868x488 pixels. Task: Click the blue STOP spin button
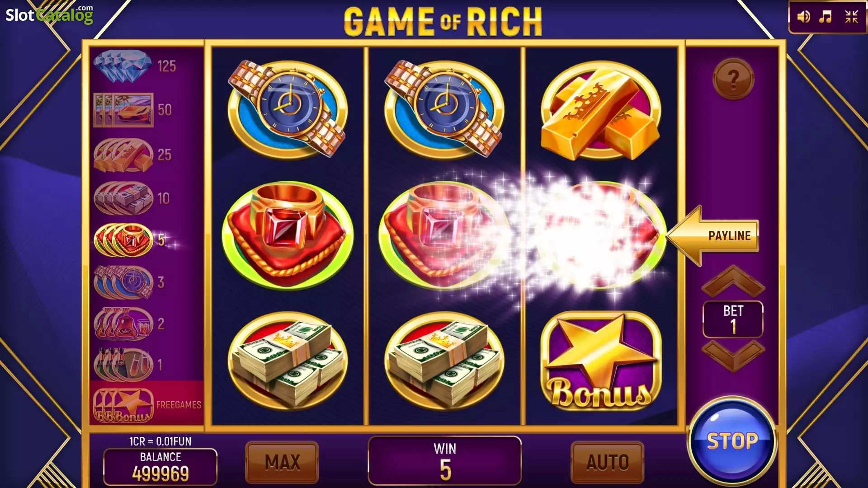(732, 441)
